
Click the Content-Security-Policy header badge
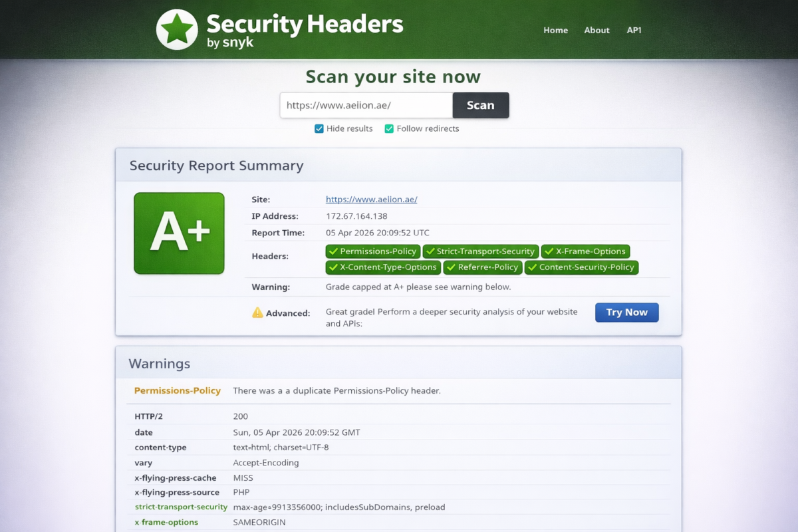pos(581,267)
